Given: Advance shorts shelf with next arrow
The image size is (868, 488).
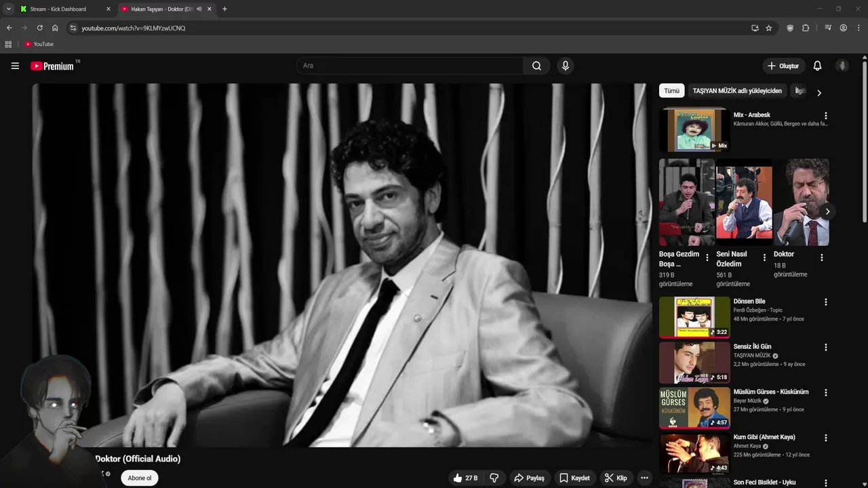Looking at the screenshot, I should 827,211.
